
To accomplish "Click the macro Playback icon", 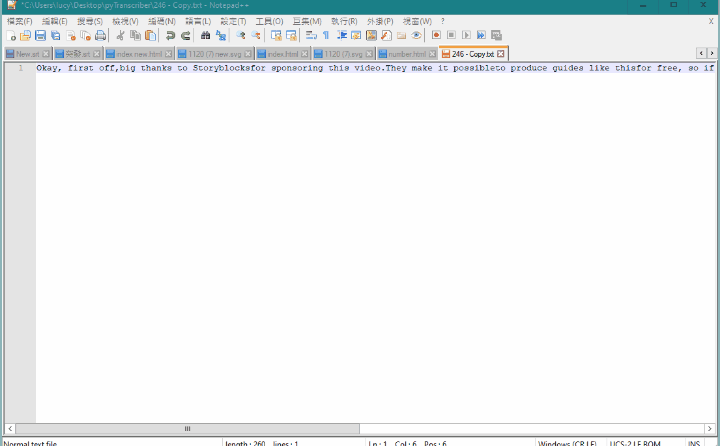I will 466,35.
